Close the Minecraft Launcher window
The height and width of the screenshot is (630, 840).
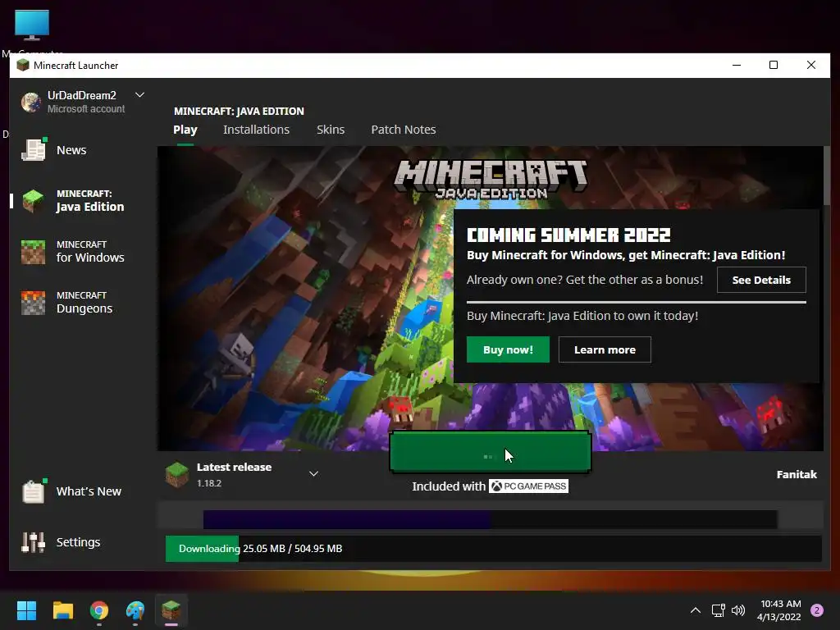click(811, 66)
